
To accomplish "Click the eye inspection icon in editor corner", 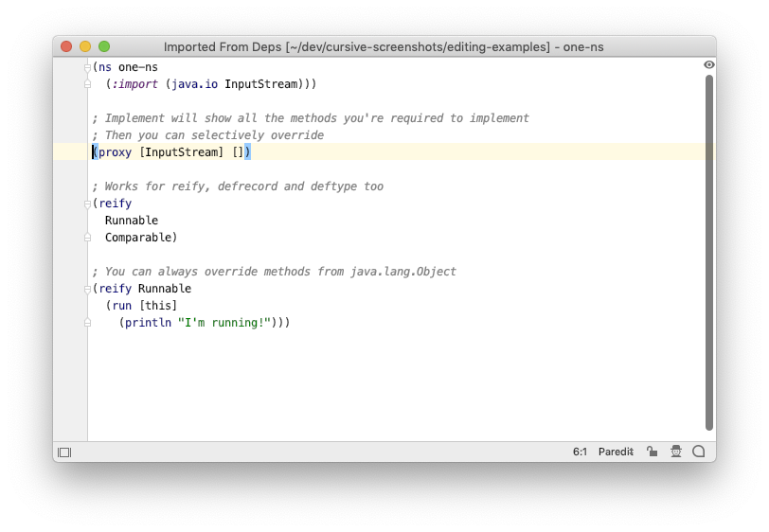I will 708,64.
